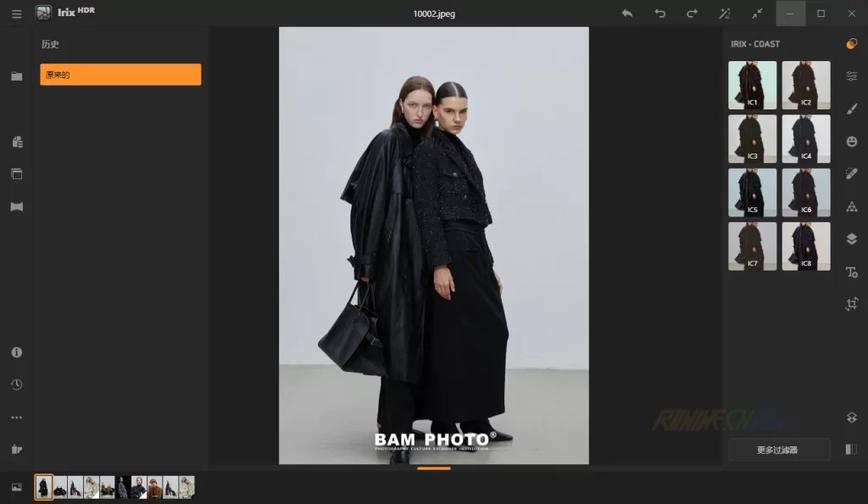Select the 原来的 entry in history list
Image resolution: width=868 pixels, height=504 pixels.
[120, 75]
